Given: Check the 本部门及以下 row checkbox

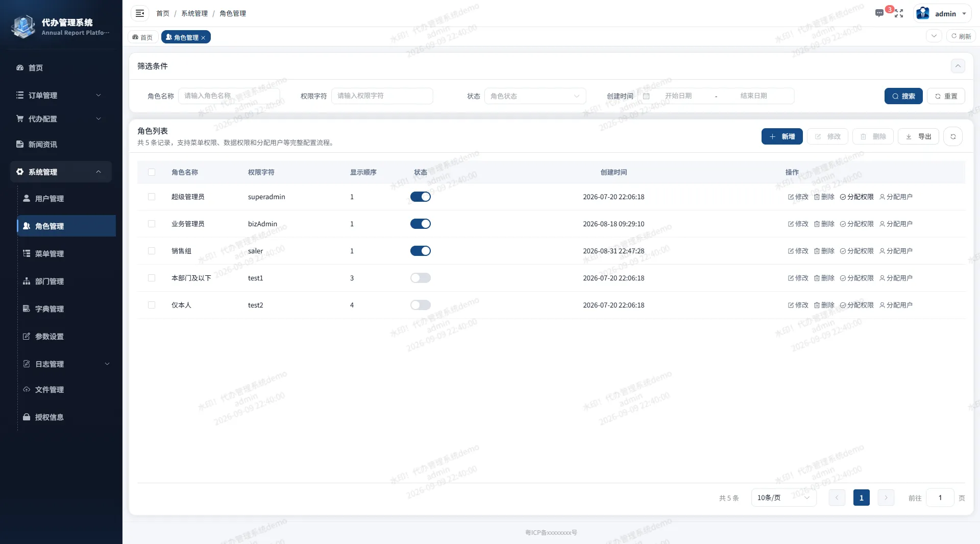Looking at the screenshot, I should click(x=152, y=278).
